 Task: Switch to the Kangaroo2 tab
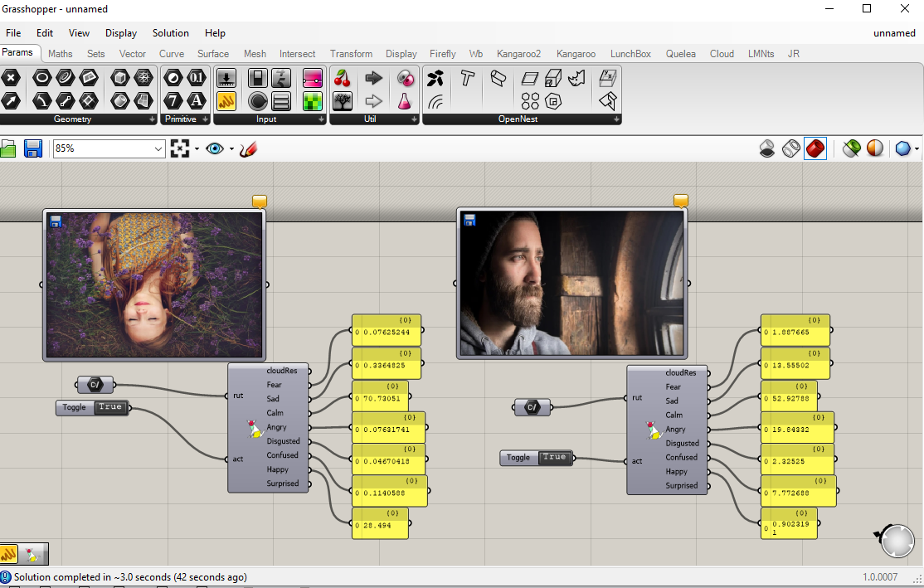[x=518, y=54]
